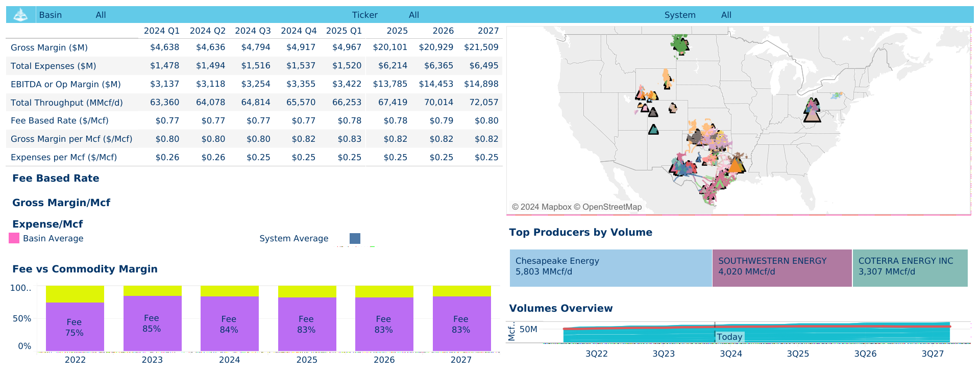
Task: Click the Top Producers by Volume heading
Action: pos(580,232)
